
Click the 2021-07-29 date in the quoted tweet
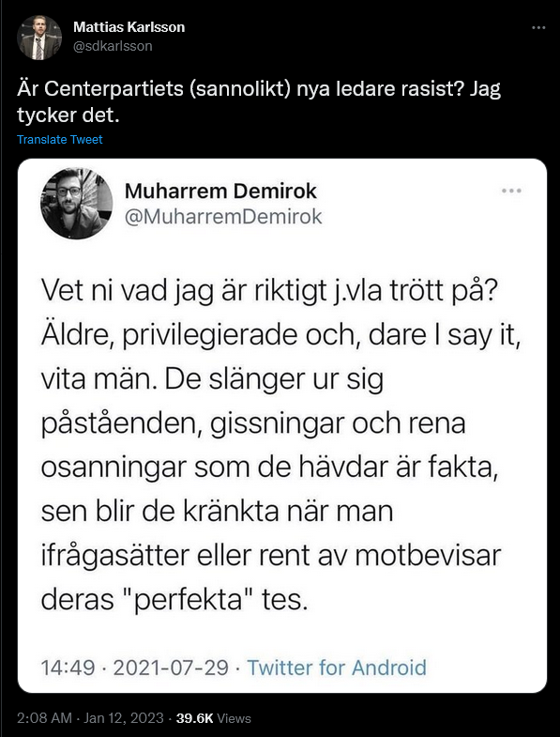point(171,668)
